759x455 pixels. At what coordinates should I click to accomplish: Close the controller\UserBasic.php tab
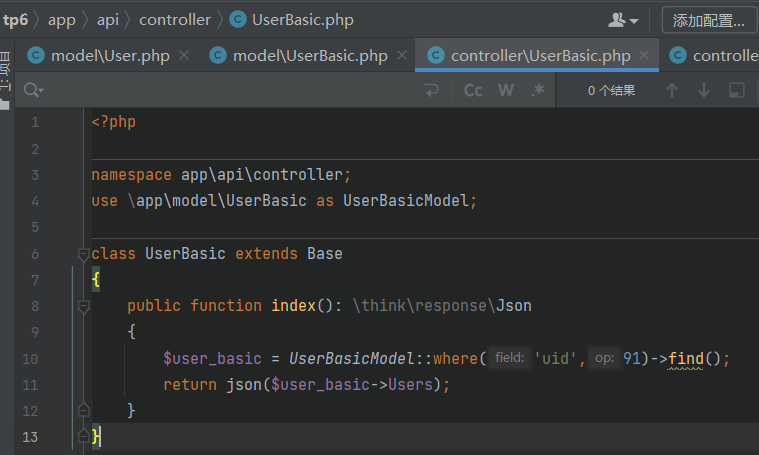645,56
